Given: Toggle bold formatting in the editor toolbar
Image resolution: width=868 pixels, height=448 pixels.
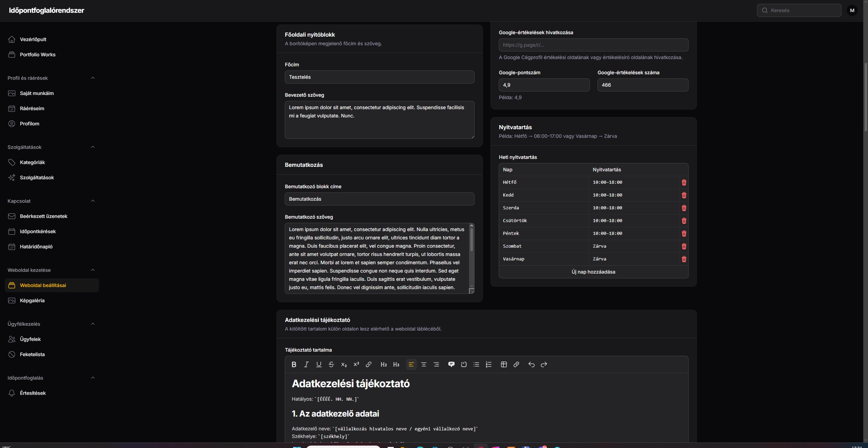Looking at the screenshot, I should (294, 364).
